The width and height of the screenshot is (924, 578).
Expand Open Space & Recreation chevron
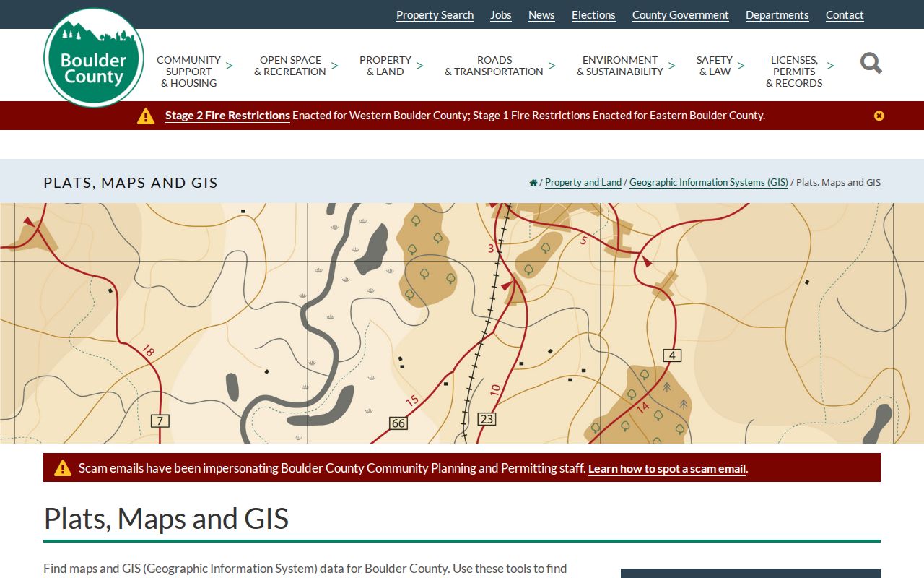[x=334, y=66]
